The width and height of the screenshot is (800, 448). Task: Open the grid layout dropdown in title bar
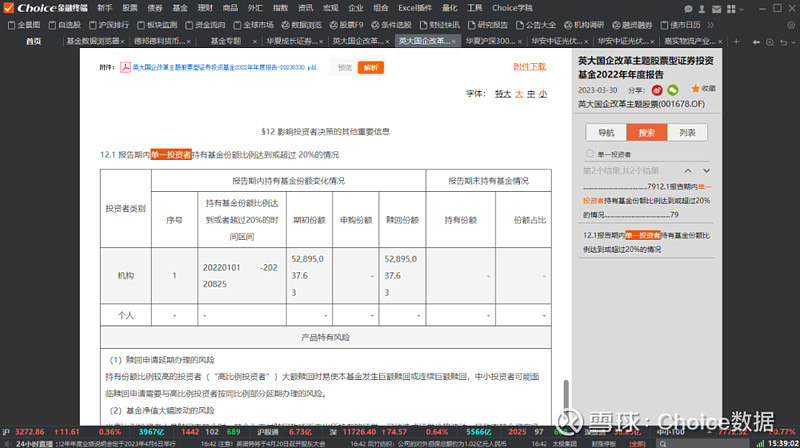point(735,9)
